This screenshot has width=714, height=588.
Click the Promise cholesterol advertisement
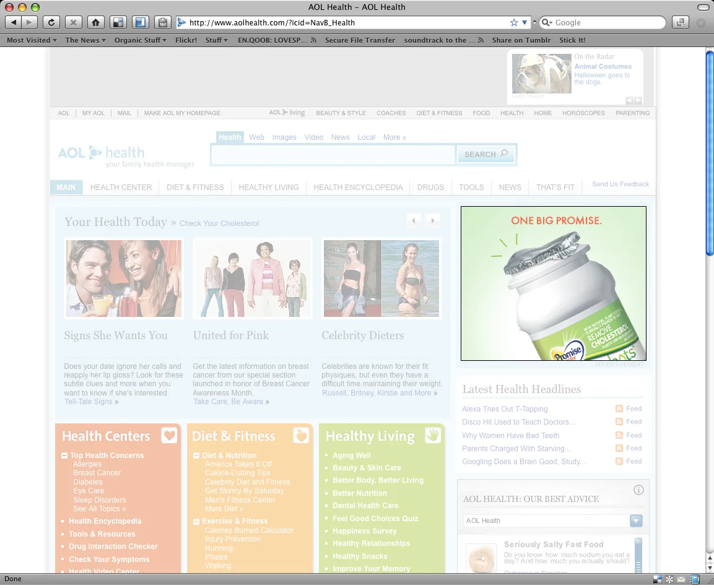point(553,283)
